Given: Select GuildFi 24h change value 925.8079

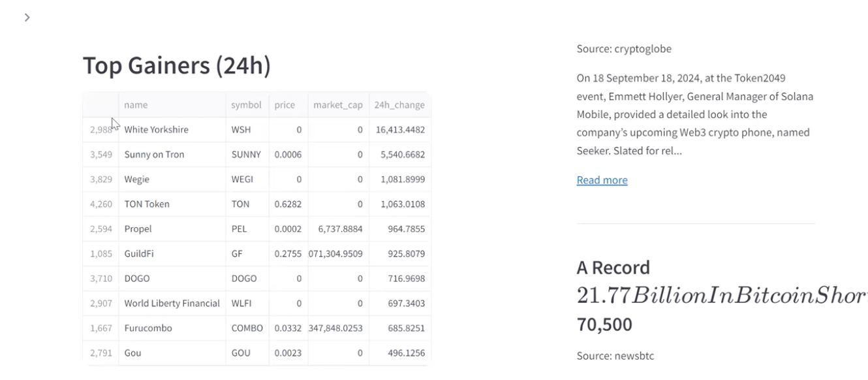Looking at the screenshot, I should (406, 254).
